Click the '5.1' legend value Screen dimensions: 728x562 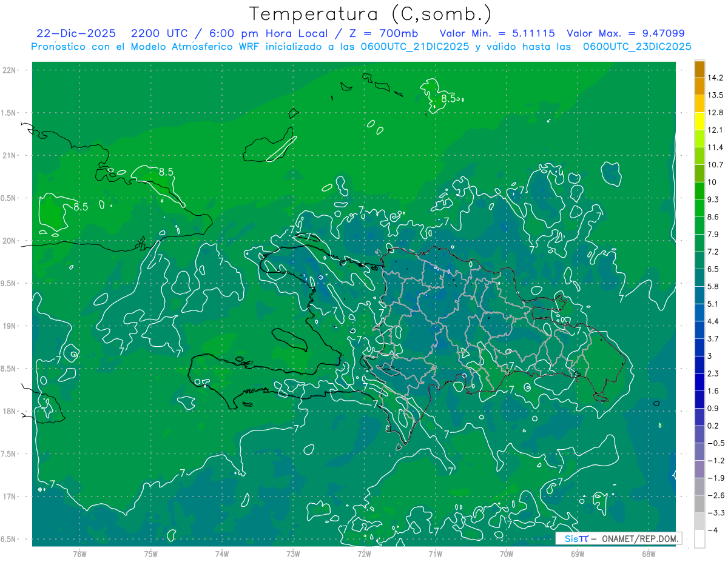click(713, 304)
